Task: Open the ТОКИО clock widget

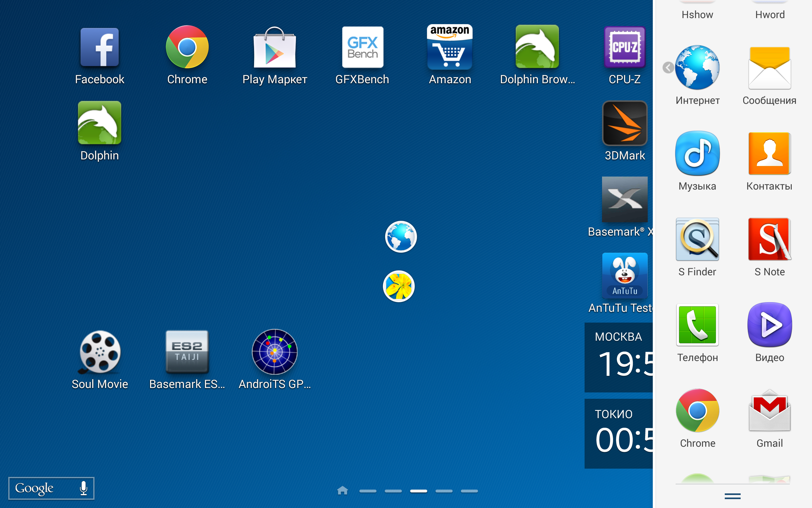Action: (x=619, y=434)
